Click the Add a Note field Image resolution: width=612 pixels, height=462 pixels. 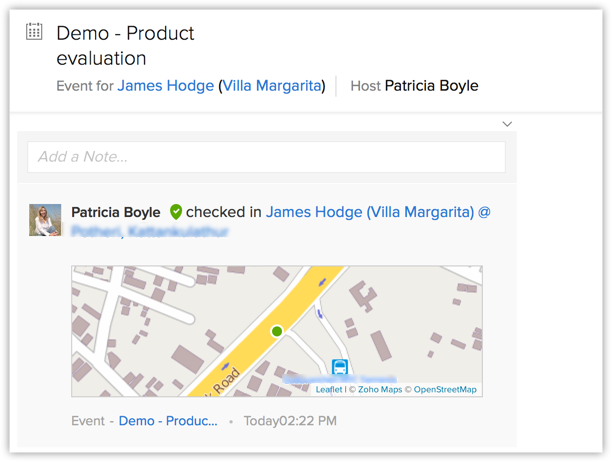(266, 157)
